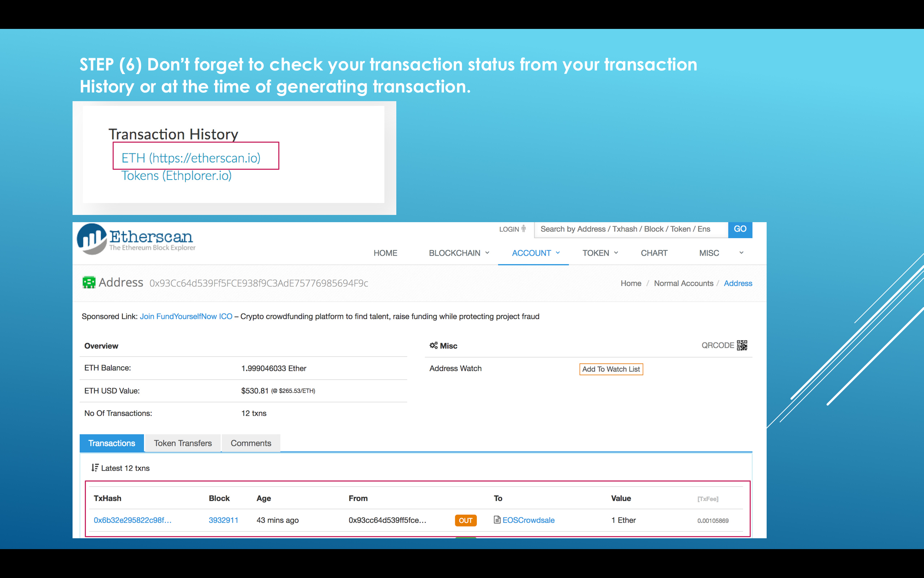Switch to the Token Transfers tab
Viewport: 924px width, 578px height.
point(183,443)
